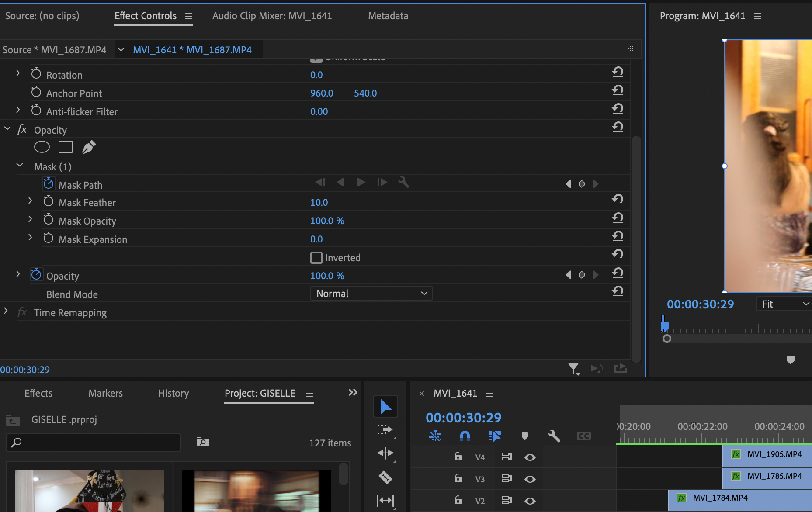Select the free draw bezier pen tool
812x512 pixels.
pyautogui.click(x=88, y=147)
